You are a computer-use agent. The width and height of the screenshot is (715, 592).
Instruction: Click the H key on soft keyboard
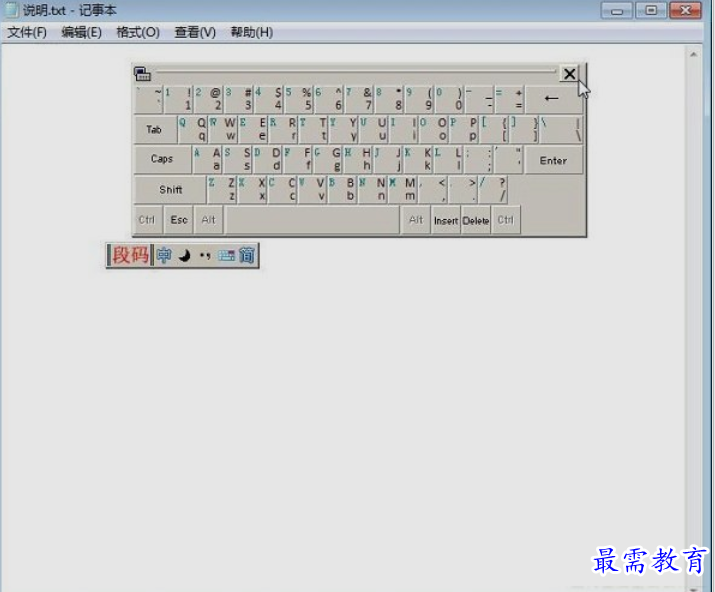(358, 159)
